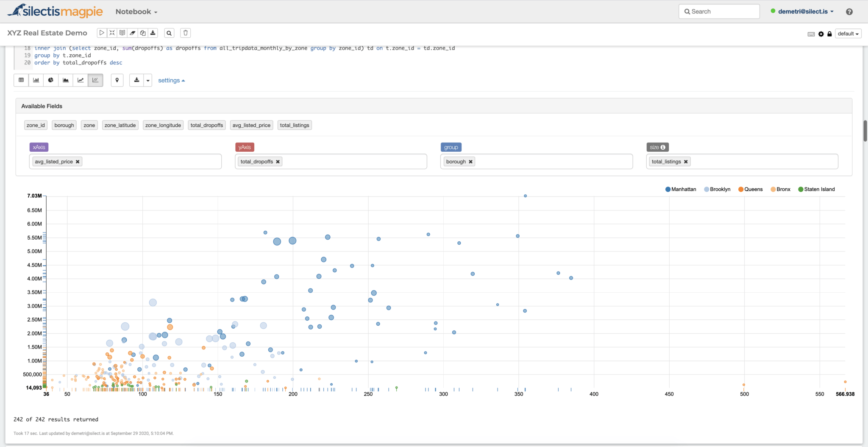Collapse the settings panel
868x447 pixels.
[171, 80]
